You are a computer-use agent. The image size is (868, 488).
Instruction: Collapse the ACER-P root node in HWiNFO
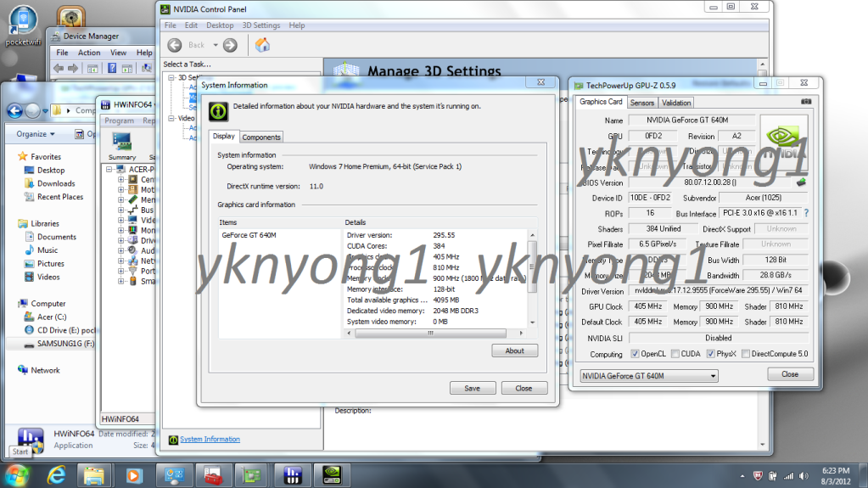click(109, 170)
